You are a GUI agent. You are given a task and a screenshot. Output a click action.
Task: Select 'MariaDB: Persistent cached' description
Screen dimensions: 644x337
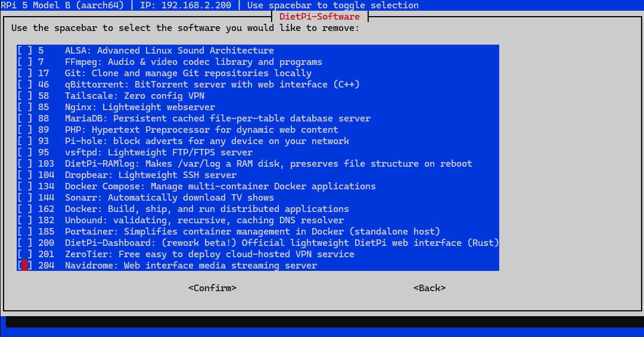(x=217, y=118)
